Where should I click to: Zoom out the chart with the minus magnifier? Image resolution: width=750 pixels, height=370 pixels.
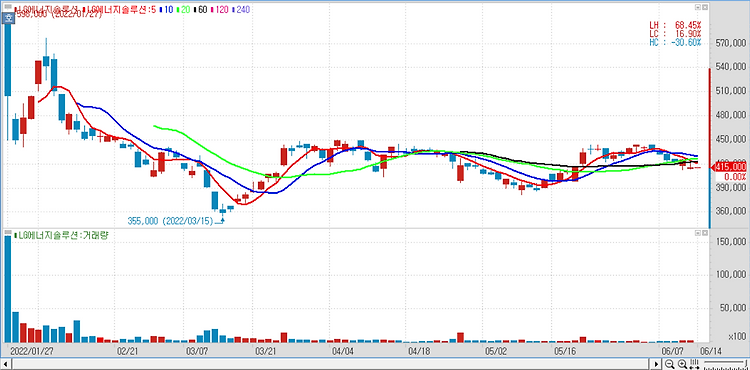click(669, 364)
